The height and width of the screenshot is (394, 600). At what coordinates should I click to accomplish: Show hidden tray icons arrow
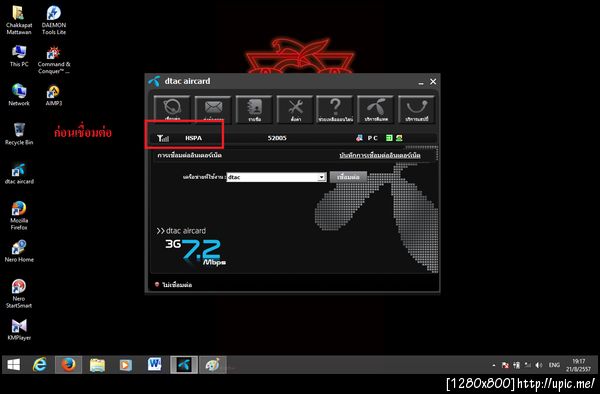click(494, 365)
